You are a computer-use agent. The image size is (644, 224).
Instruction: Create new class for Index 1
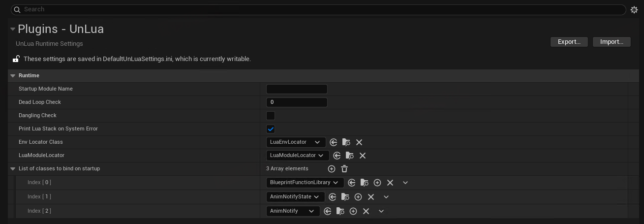(x=358, y=197)
